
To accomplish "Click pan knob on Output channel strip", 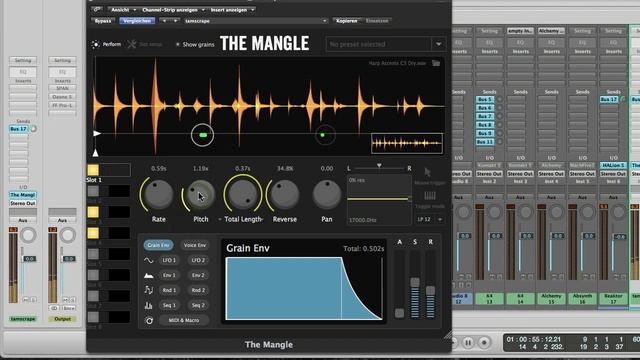I will tap(67, 235).
